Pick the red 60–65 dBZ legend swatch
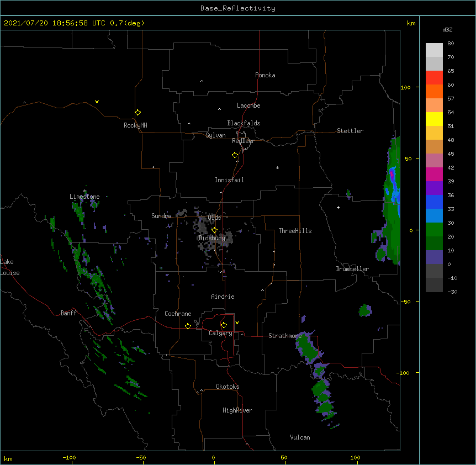 [x=434, y=77]
